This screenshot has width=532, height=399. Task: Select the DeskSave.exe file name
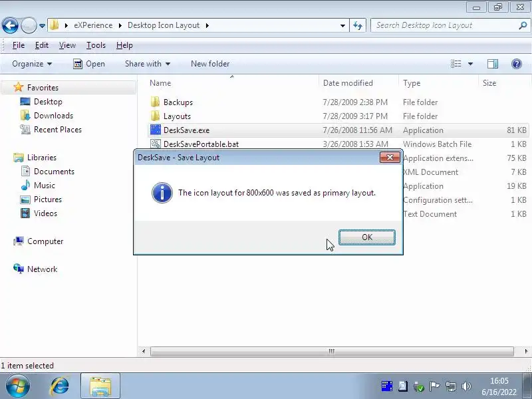186,130
